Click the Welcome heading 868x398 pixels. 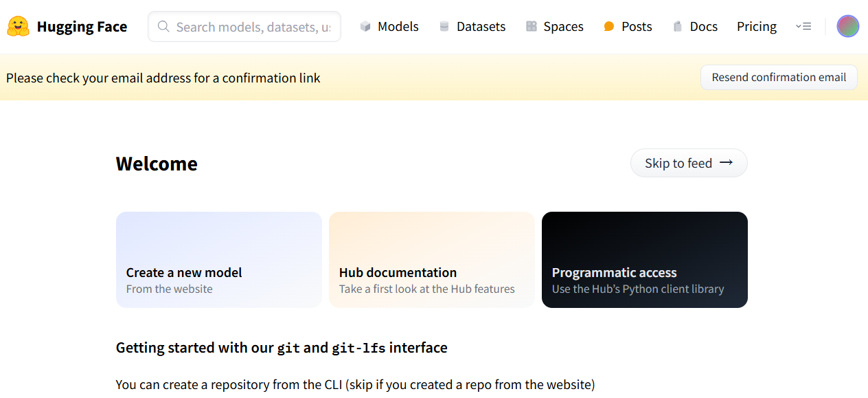pos(157,164)
